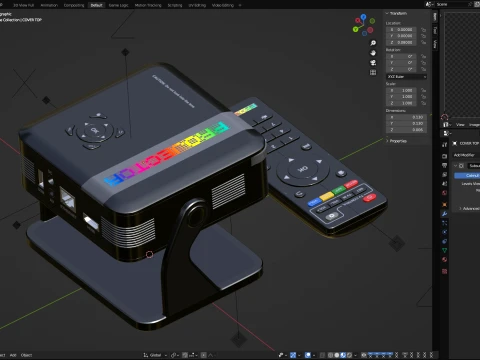Open the viewport shading options dropdown arrow
This screenshot has width=480, height=360.
(x=355, y=355)
